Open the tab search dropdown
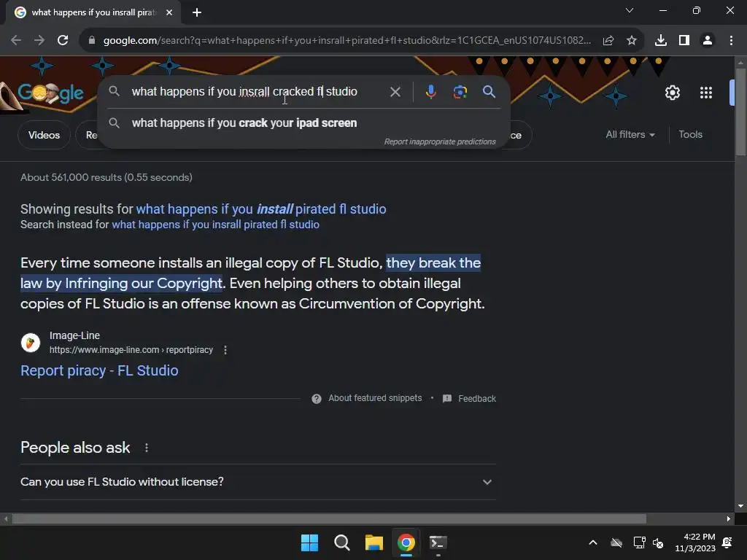The height and width of the screenshot is (560, 747). [630, 10]
